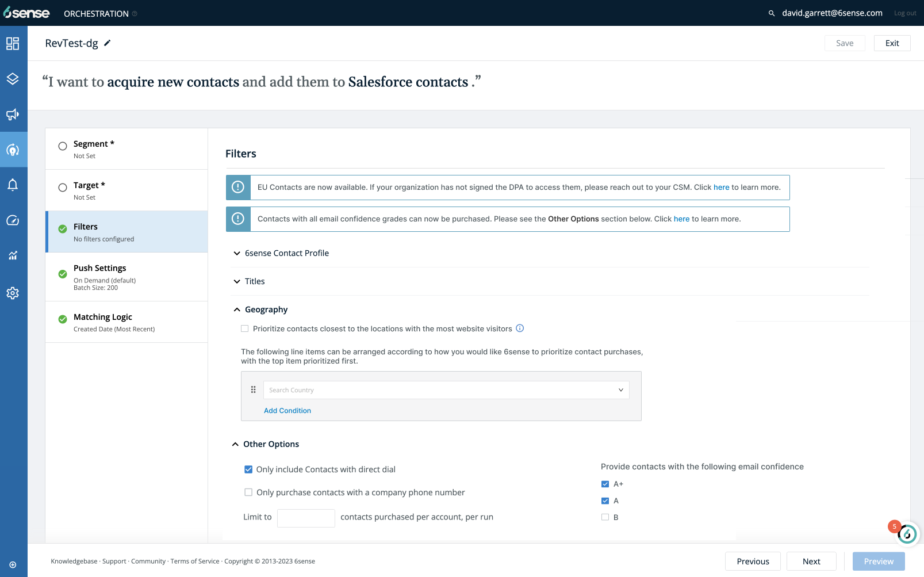Image resolution: width=924 pixels, height=577 pixels.
Task: Click the drag handle beside Search Country
Action: tap(254, 390)
